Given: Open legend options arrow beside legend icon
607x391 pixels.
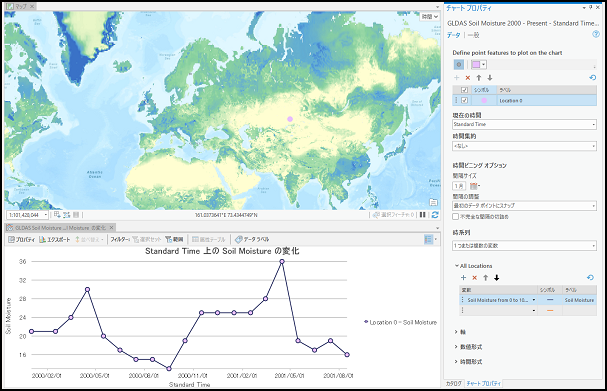Looking at the screenshot, I should (436, 240).
